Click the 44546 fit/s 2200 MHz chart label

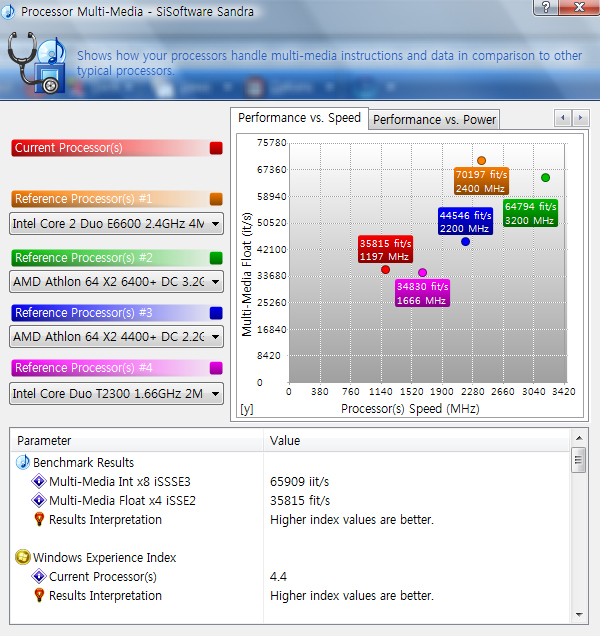pos(465,221)
